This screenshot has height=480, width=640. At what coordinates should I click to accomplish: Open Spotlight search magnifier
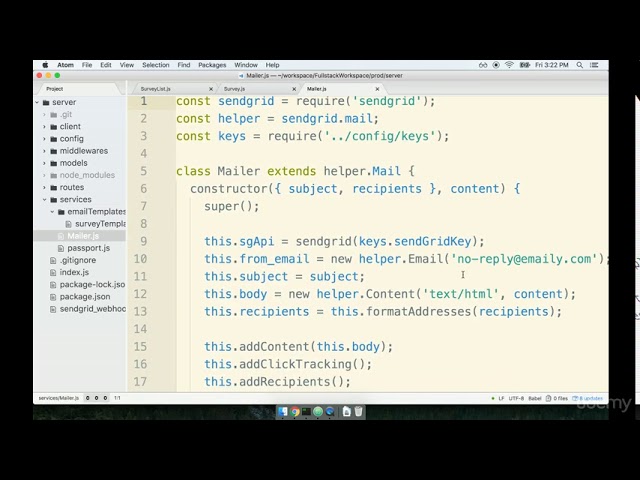[580, 65]
